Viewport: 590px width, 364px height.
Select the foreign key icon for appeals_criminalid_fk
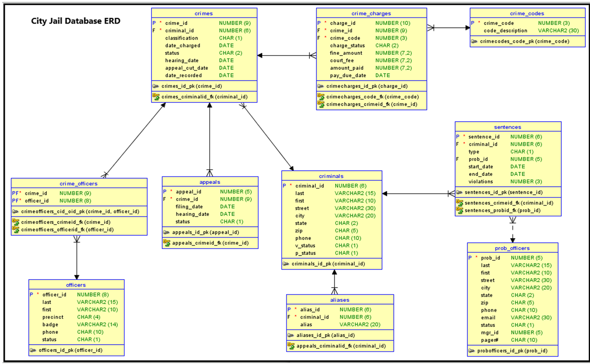pos(290,346)
